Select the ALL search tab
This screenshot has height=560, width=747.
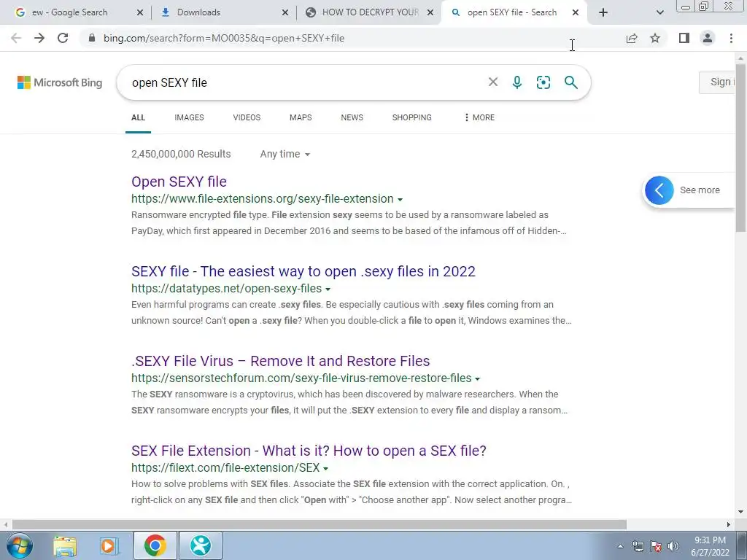coord(138,117)
